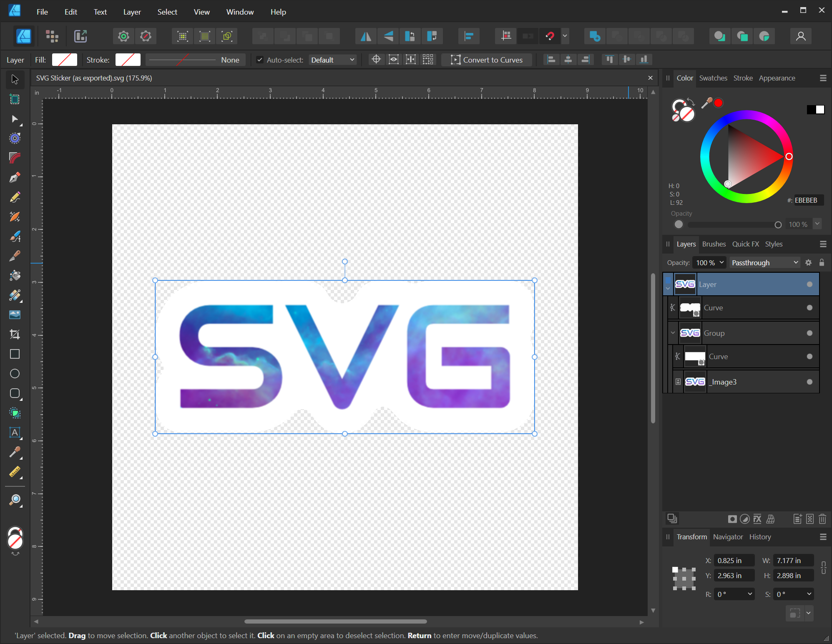Select the Pen tool

click(x=15, y=178)
